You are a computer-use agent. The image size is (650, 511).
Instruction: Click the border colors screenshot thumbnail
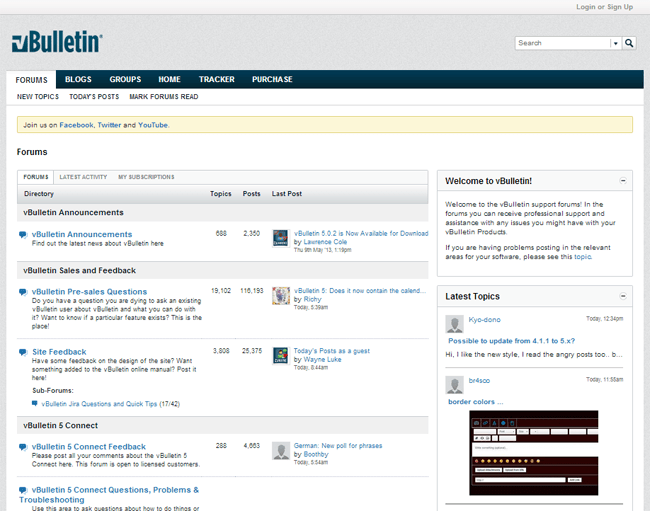(534, 453)
